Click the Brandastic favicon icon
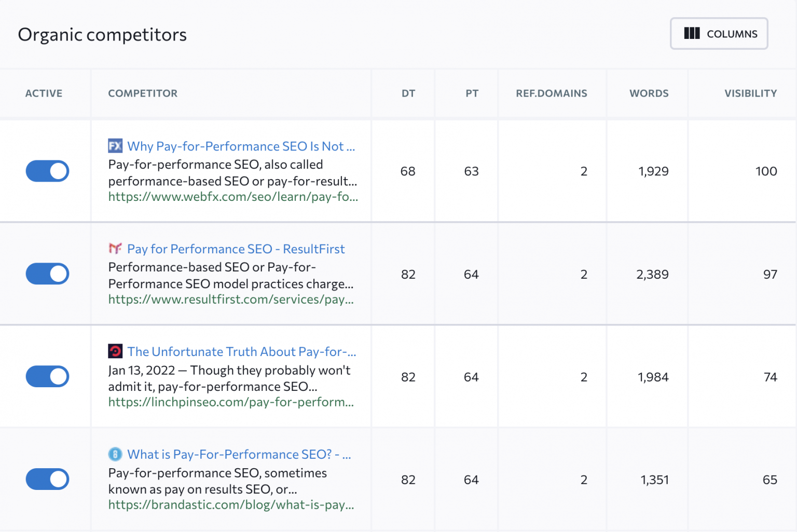The height and width of the screenshot is (532, 797). [x=115, y=454]
